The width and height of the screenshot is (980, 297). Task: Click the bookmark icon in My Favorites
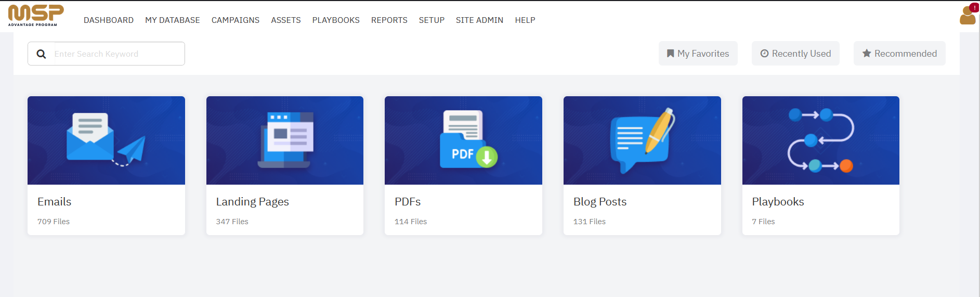click(x=671, y=54)
